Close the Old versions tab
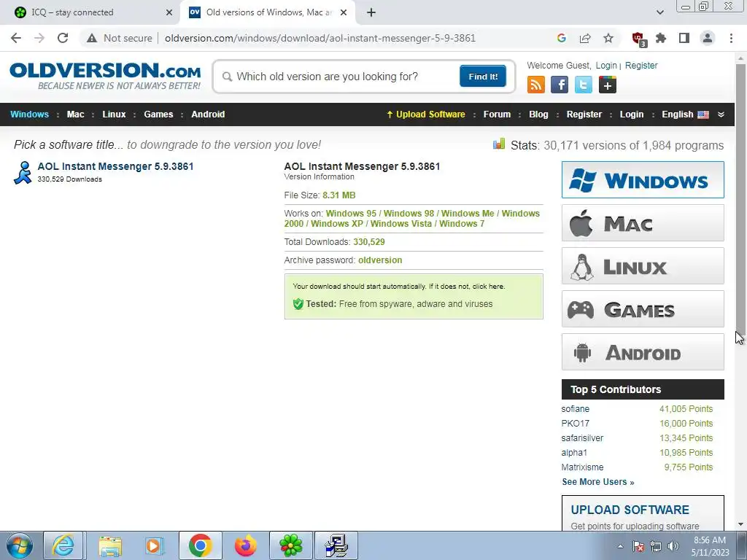This screenshot has height=560, width=747. pos(344,12)
